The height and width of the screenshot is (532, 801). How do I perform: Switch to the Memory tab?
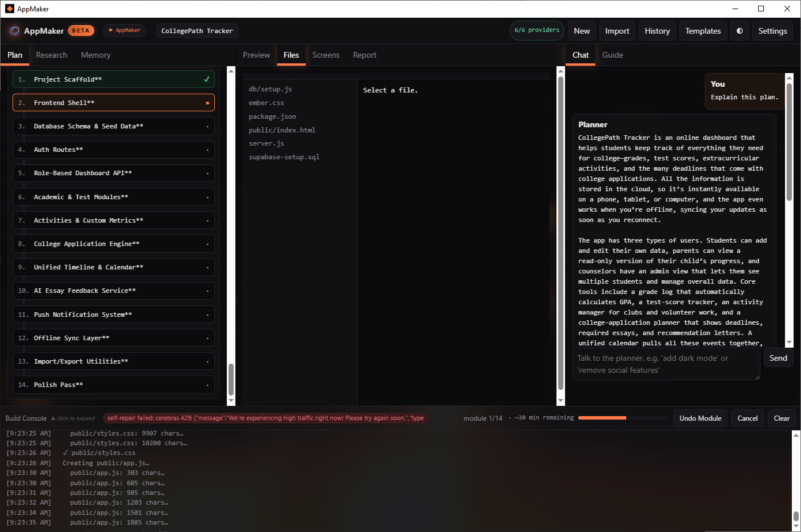click(x=96, y=55)
